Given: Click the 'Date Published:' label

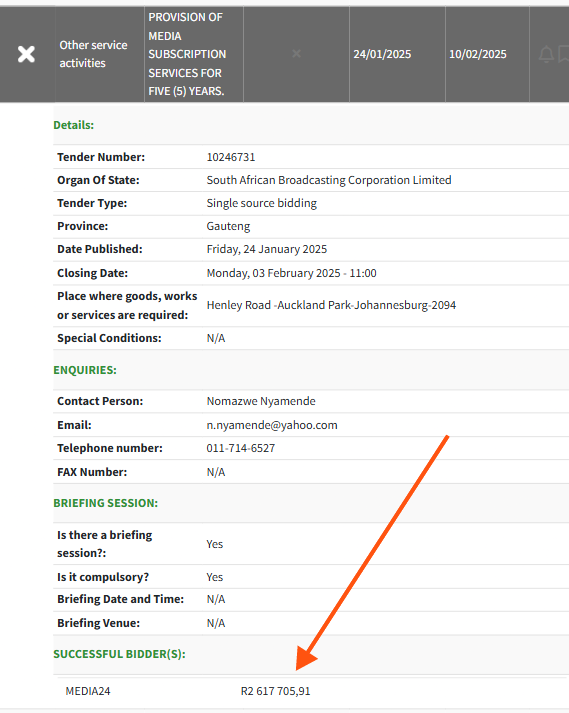Looking at the screenshot, I should [100, 249].
